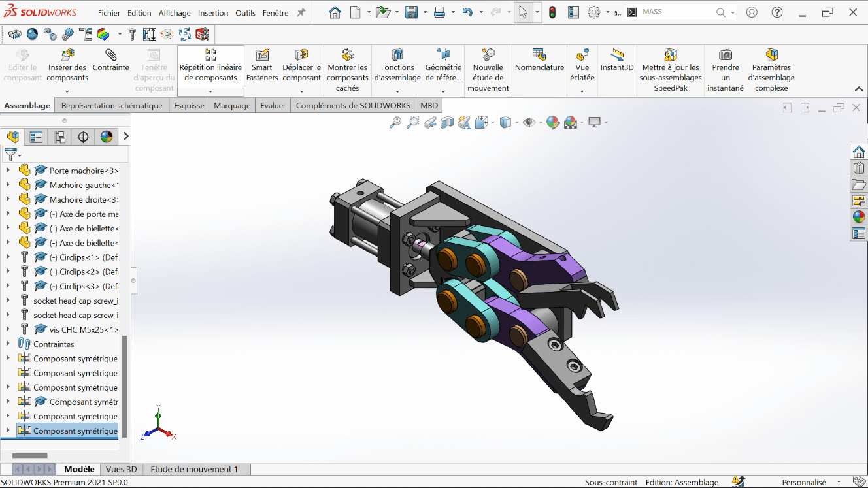868x488 pixels.
Task: Expand Porte machoire<3> tree node
Action: click(8, 171)
